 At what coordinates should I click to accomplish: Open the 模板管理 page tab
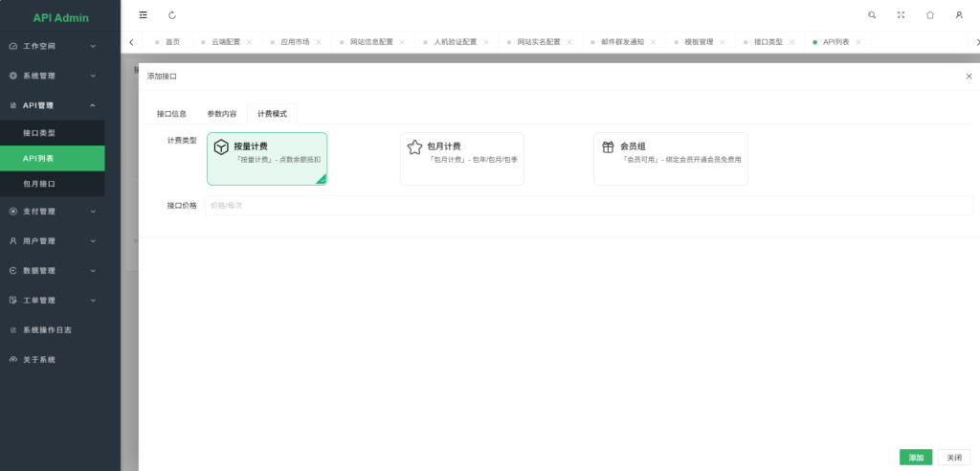pos(699,42)
